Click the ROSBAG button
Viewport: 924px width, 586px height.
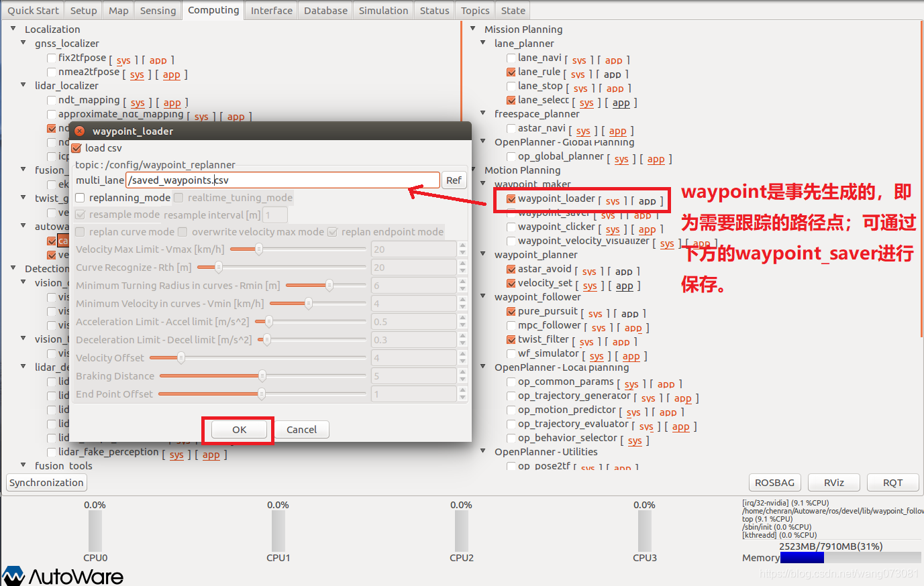click(x=774, y=483)
